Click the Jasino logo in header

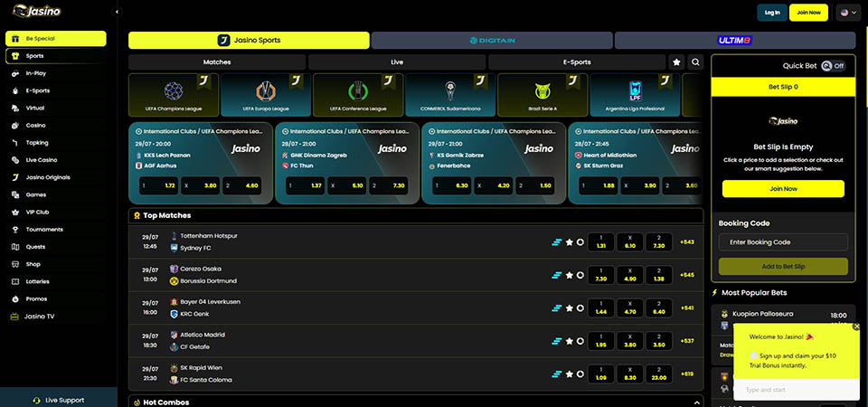pyautogui.click(x=36, y=11)
